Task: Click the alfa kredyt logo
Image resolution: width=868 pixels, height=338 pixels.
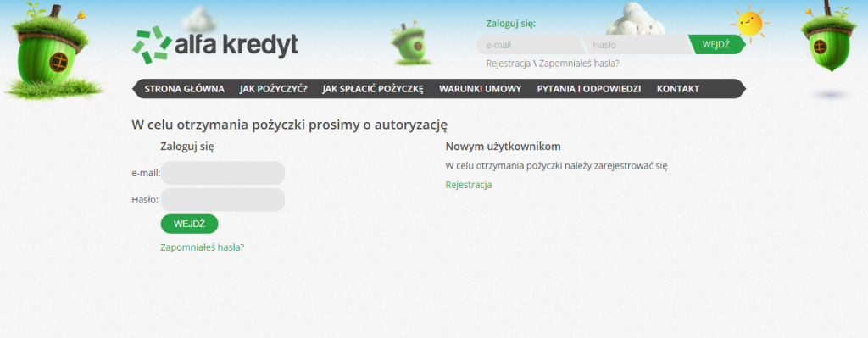Action: [214, 45]
